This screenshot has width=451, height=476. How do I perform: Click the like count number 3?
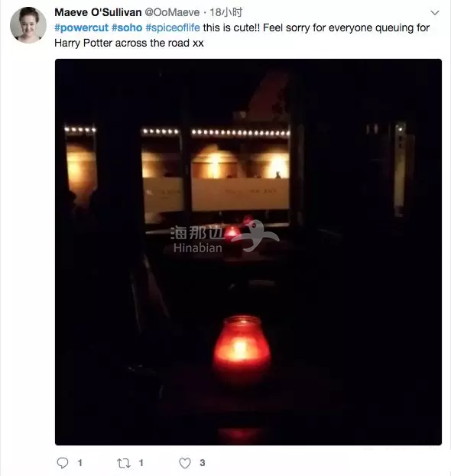(x=203, y=463)
